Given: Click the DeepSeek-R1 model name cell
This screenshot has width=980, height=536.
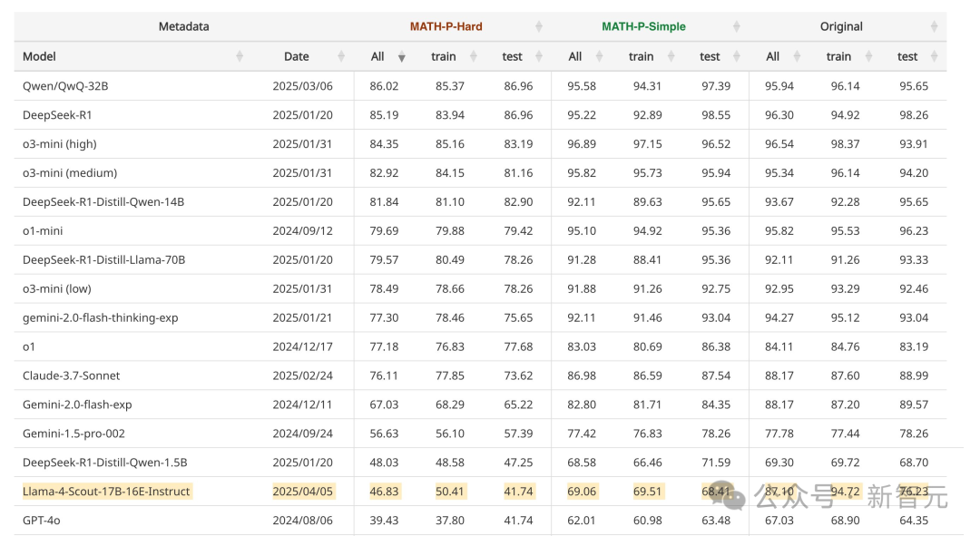Looking at the screenshot, I should (57, 115).
